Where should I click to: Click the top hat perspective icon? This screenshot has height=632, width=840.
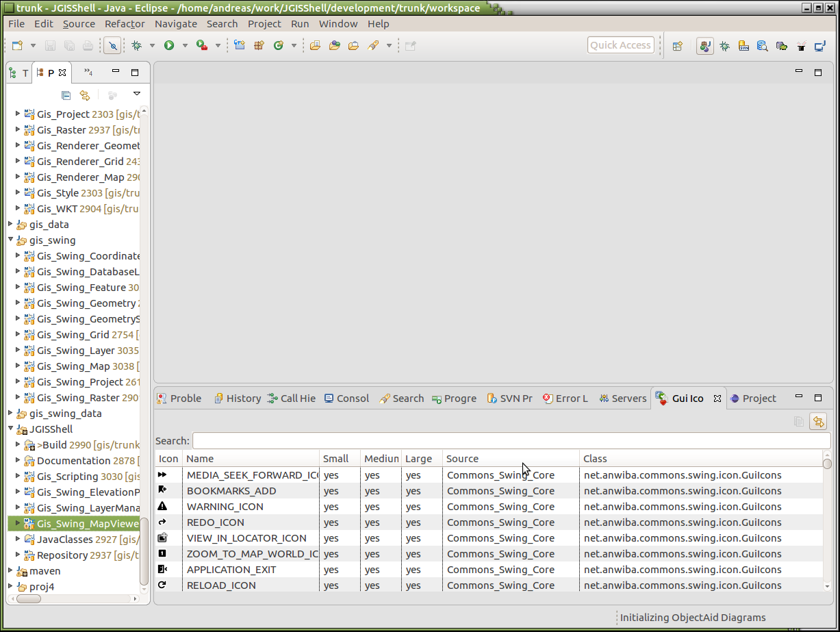pyautogui.click(x=801, y=47)
